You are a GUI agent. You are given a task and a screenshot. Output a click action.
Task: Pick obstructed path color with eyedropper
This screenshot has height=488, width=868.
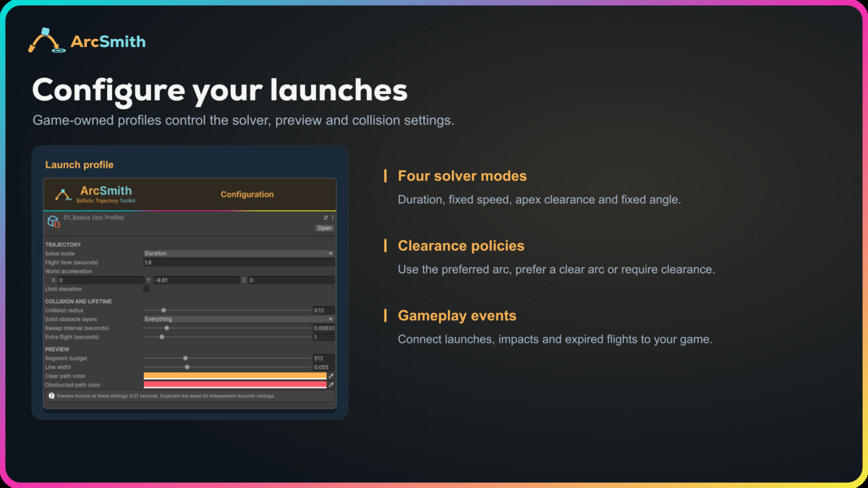click(331, 385)
